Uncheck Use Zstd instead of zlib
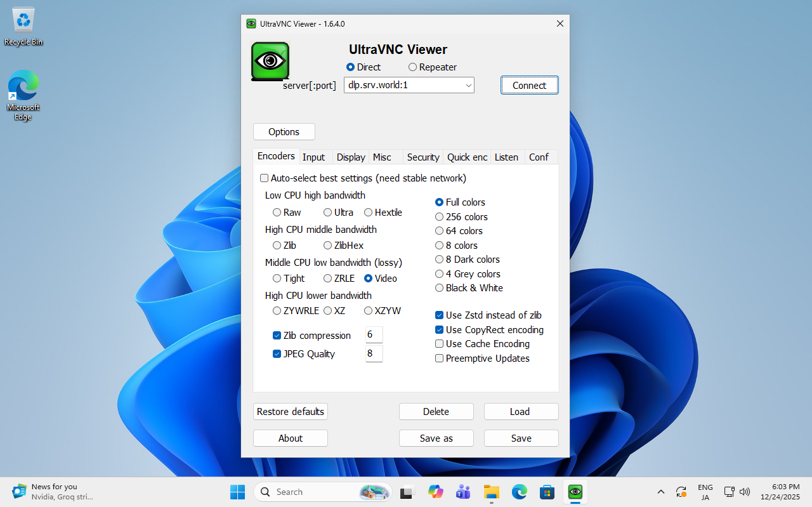The width and height of the screenshot is (812, 507). click(x=439, y=315)
